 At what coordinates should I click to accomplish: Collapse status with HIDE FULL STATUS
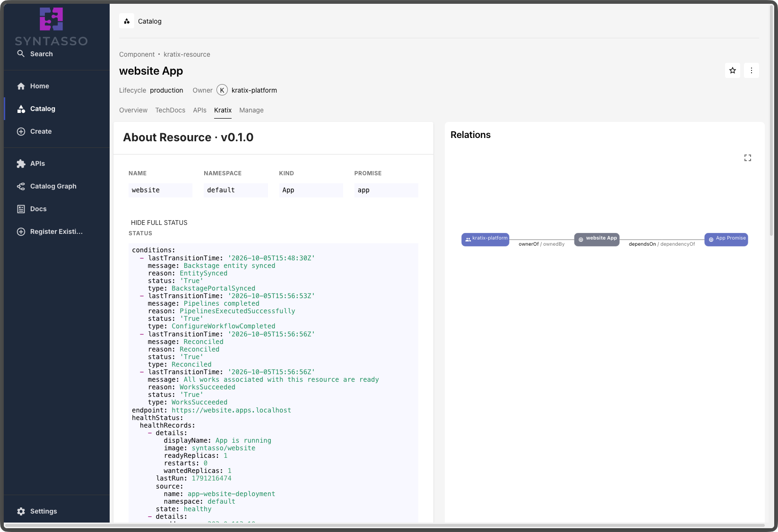click(x=159, y=223)
